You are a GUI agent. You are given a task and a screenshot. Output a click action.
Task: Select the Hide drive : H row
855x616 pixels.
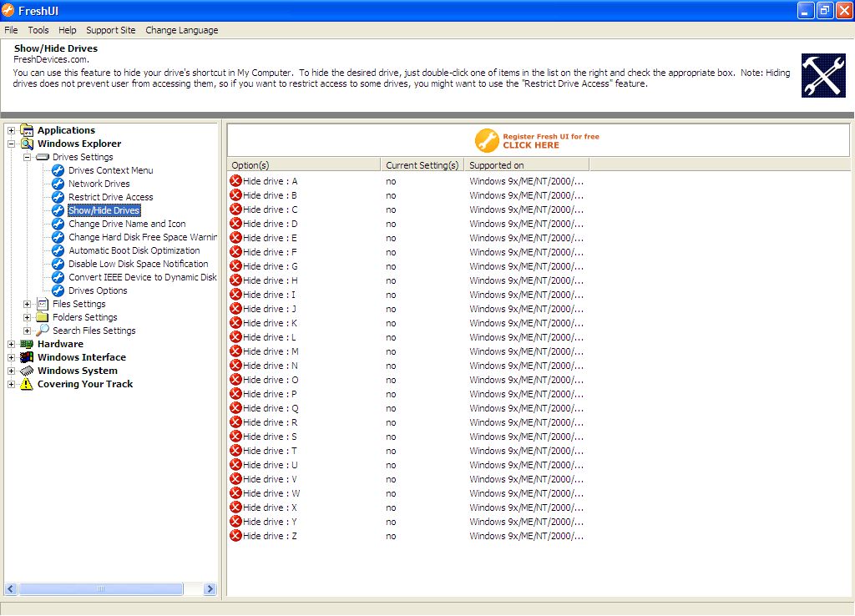407,280
